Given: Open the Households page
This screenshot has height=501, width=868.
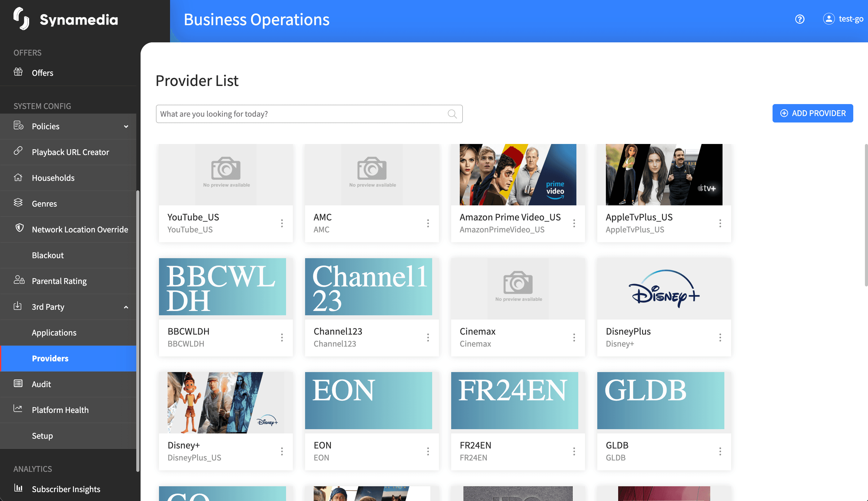Looking at the screenshot, I should [x=68, y=178].
